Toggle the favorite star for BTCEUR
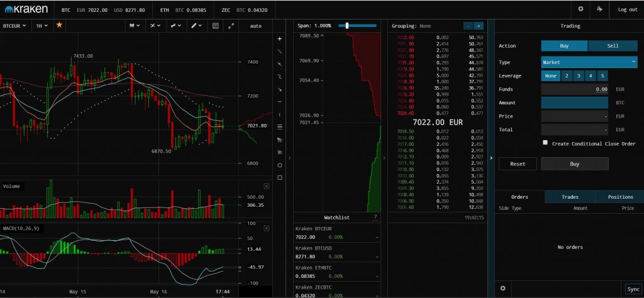The image size is (644, 298). click(59, 25)
